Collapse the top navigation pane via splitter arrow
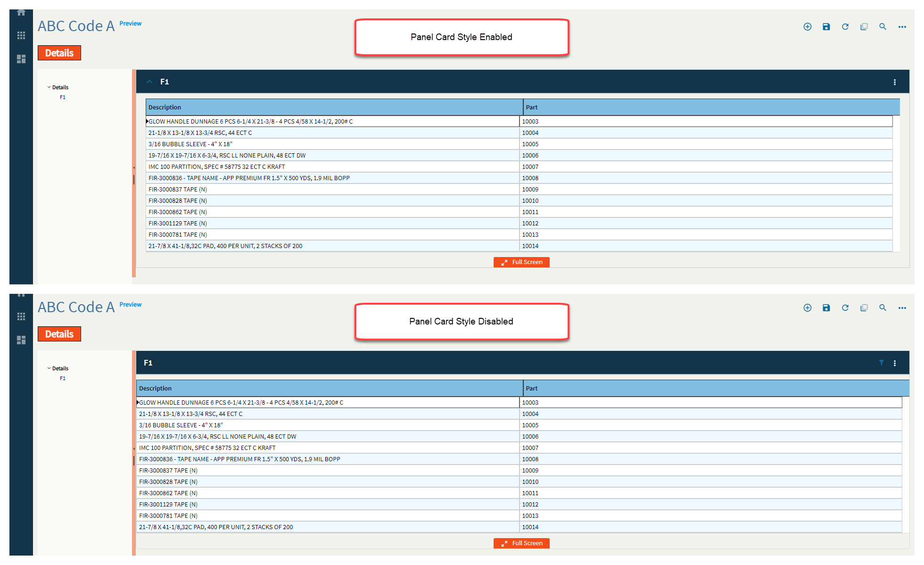 coord(134,168)
